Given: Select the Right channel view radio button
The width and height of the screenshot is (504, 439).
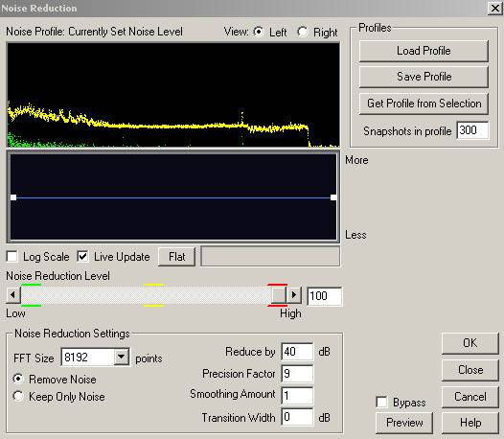Looking at the screenshot, I should [x=303, y=32].
